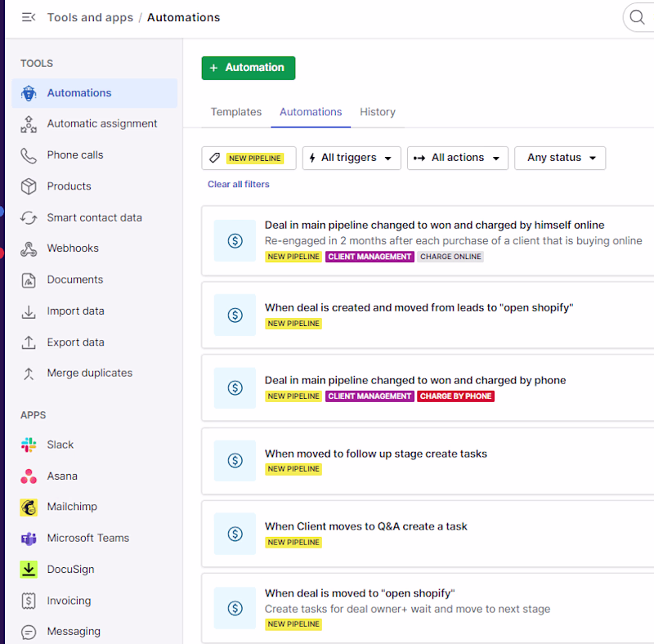Open Smart contact data tool
Screen dimensions: 654x644
point(95,217)
